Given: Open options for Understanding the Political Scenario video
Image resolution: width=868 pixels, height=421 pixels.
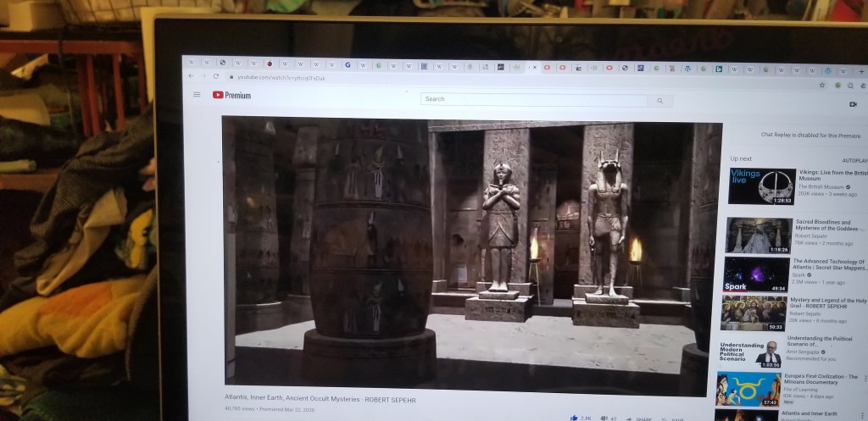Looking at the screenshot, I should point(864,339).
